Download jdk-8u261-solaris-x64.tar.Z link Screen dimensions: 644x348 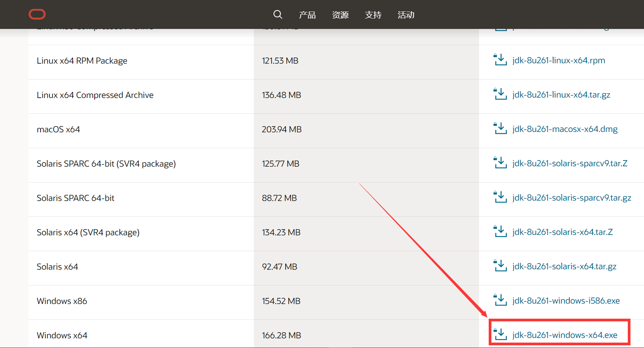tap(562, 232)
